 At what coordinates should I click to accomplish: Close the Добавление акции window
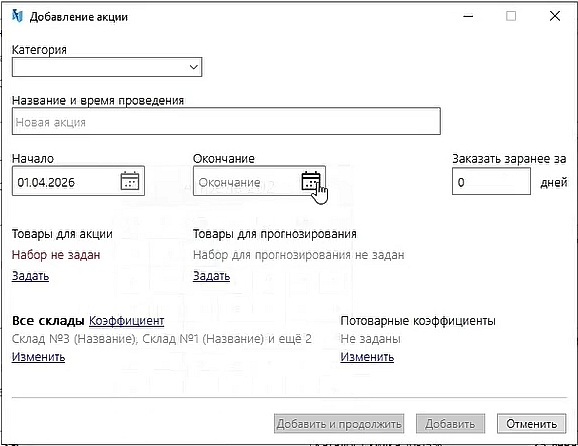point(555,16)
